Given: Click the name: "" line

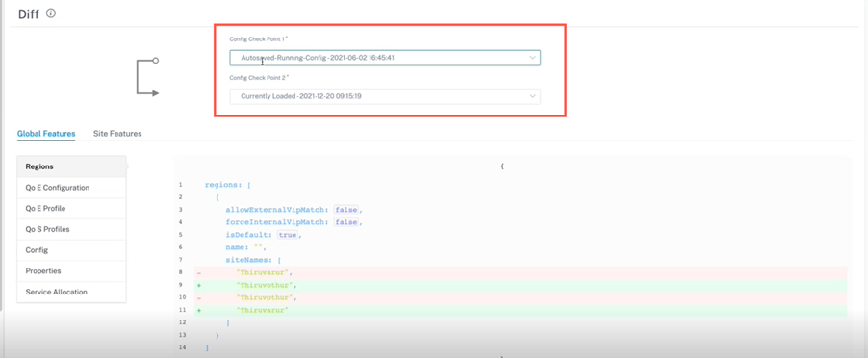Looking at the screenshot, I should click(245, 247).
